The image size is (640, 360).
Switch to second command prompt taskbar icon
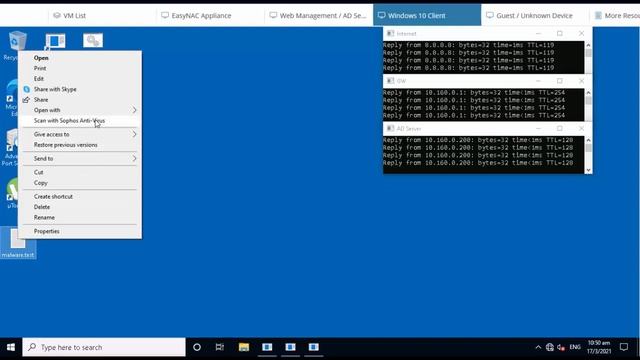(291, 347)
